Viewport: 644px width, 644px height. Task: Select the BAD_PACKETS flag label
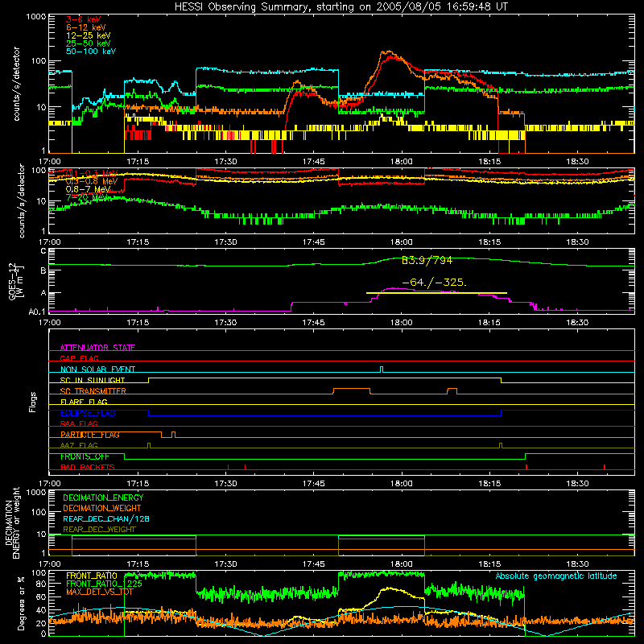point(88,467)
